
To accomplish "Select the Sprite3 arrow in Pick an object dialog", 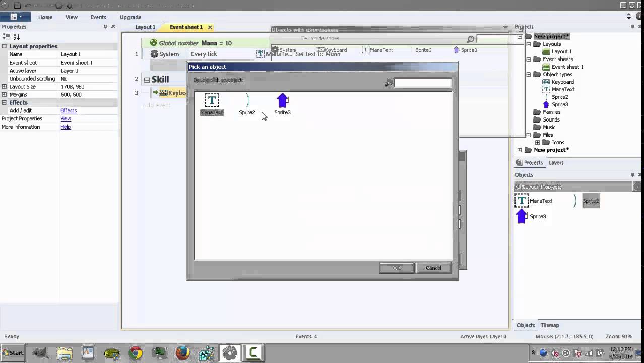I will pos(282,104).
